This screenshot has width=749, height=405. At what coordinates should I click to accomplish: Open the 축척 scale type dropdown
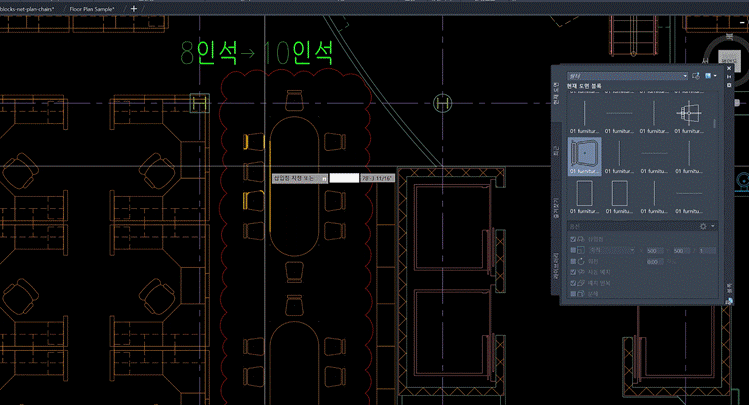pos(612,250)
